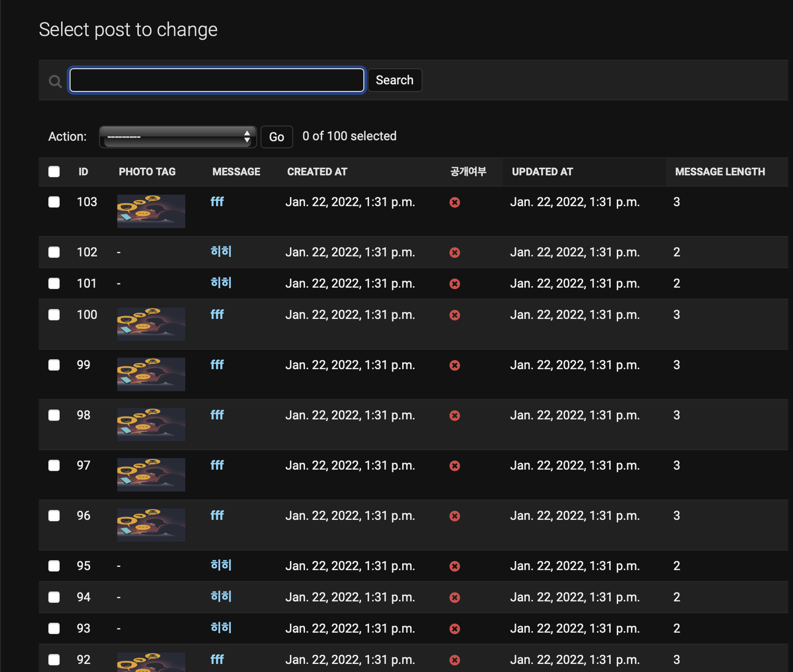Check the checkbox for post 96
The image size is (793, 672).
pyautogui.click(x=54, y=516)
